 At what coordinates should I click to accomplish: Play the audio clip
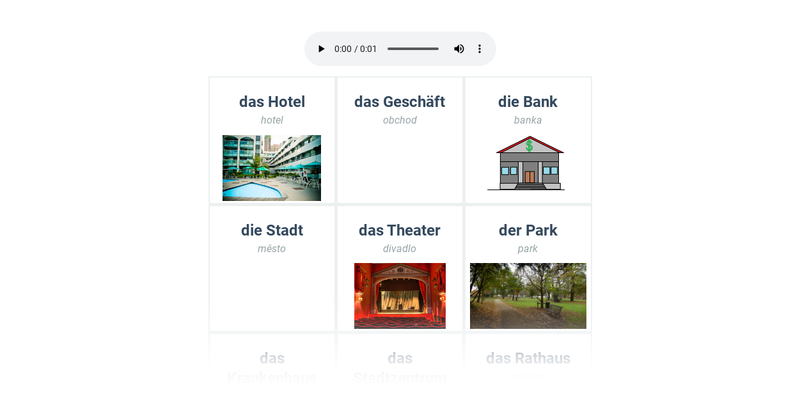(x=321, y=49)
